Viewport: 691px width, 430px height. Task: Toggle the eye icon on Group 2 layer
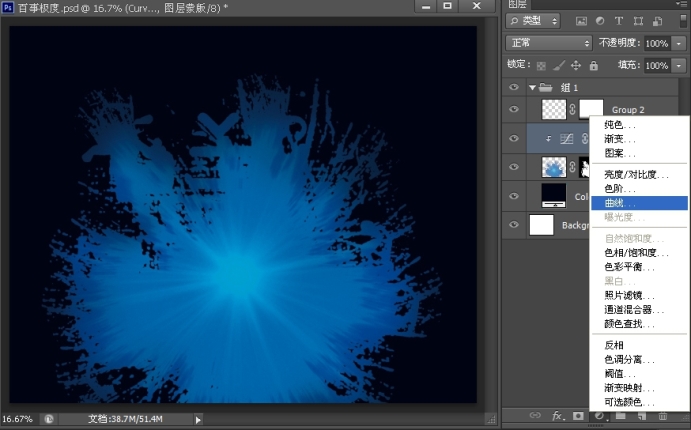pyautogui.click(x=514, y=109)
